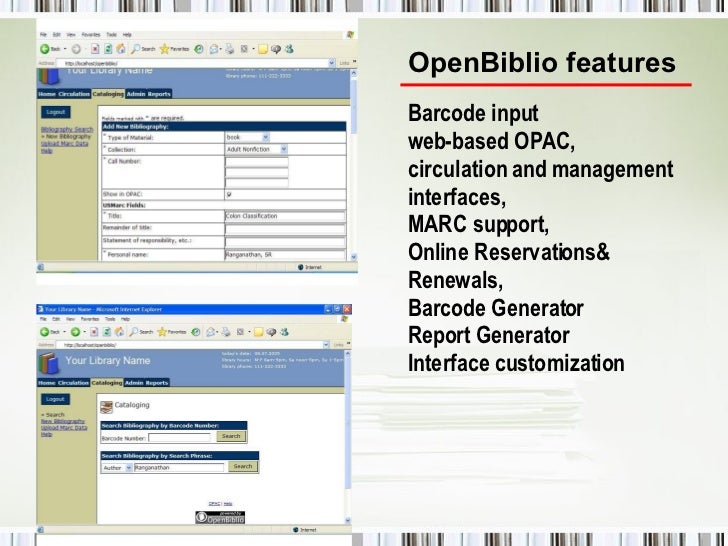The image size is (728, 546).
Task: Click yellow note icon in lower browser toolbar
Action: [x=259, y=332]
